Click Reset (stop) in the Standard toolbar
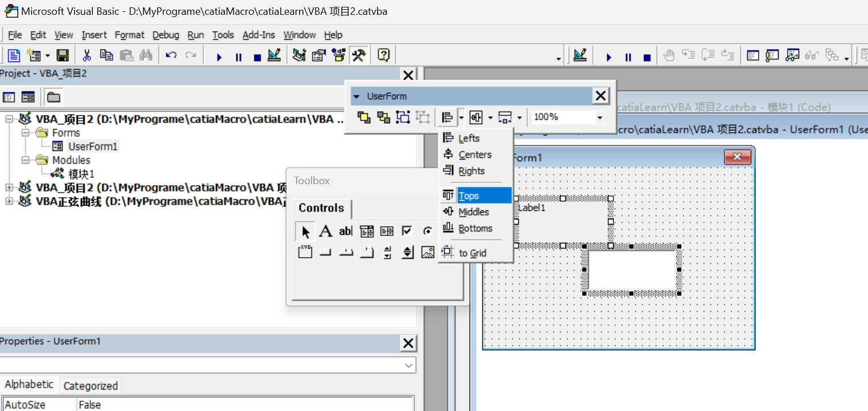 (x=257, y=57)
